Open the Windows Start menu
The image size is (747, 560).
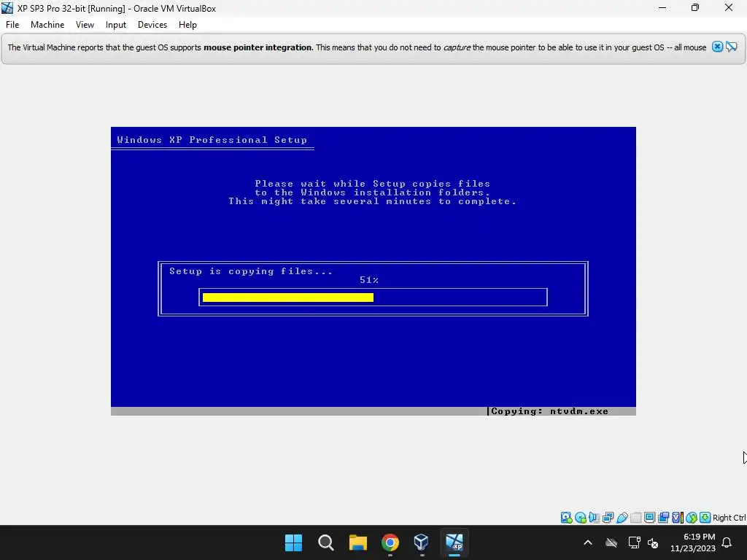tap(293, 542)
